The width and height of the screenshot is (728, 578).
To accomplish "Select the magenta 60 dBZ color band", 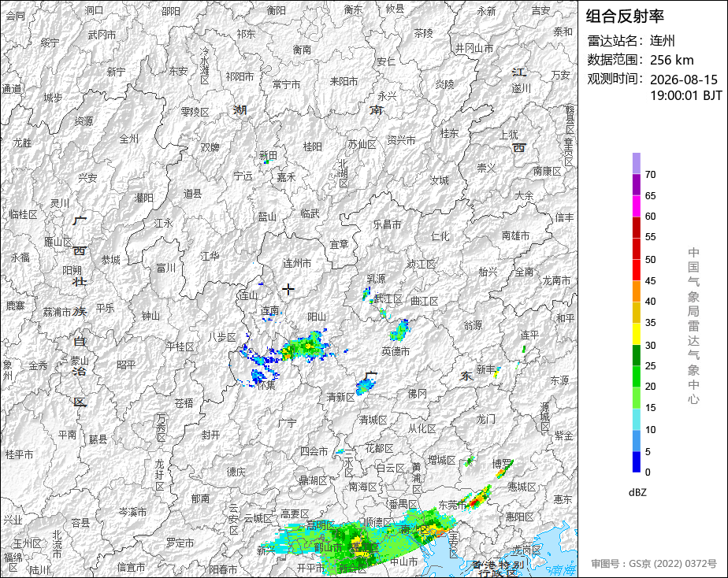I will click(636, 206).
